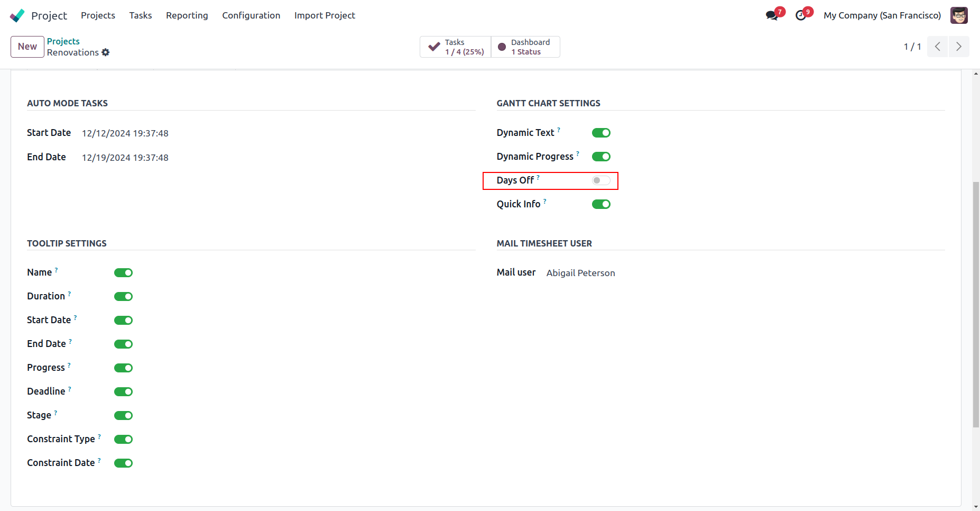Click the New button
Screen dimensions: 980x511
27,47
